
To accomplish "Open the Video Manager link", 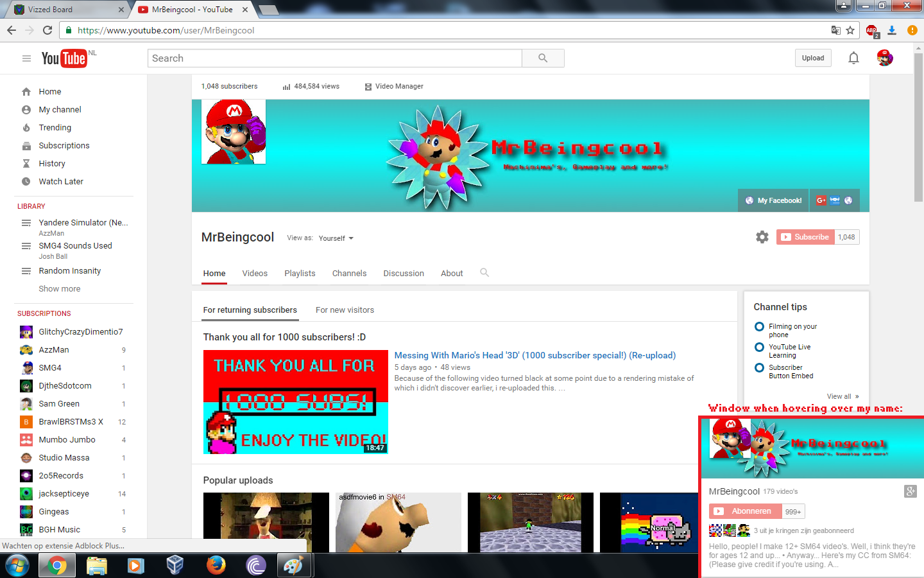I will (398, 87).
